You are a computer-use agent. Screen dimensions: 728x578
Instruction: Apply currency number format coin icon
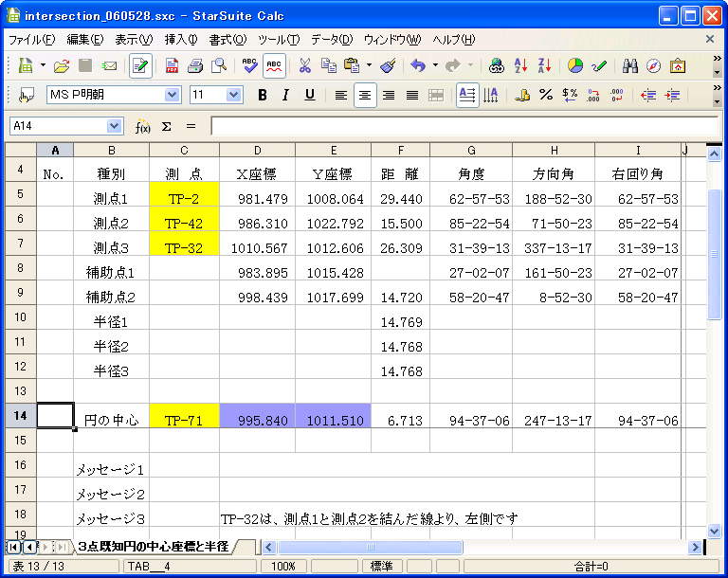point(523,95)
